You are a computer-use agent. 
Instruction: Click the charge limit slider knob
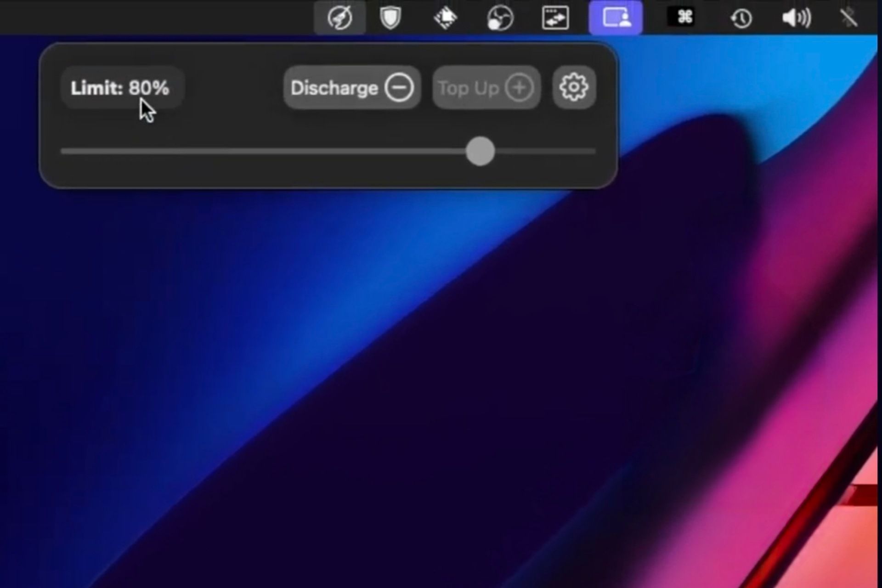pos(480,151)
